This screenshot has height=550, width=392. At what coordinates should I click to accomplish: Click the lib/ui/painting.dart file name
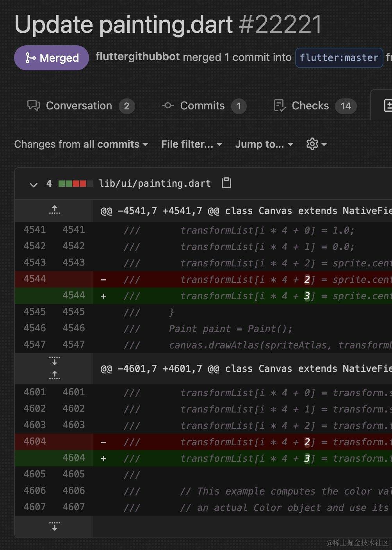(x=155, y=184)
